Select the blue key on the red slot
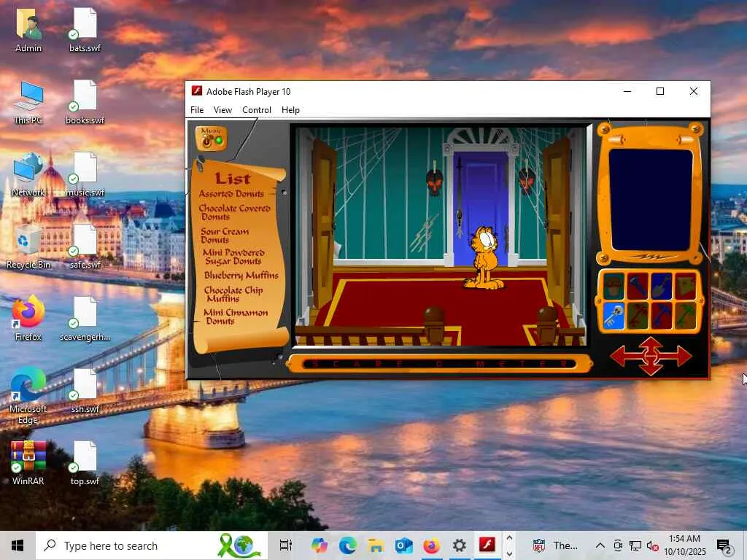The height and width of the screenshot is (560, 747). (661, 316)
